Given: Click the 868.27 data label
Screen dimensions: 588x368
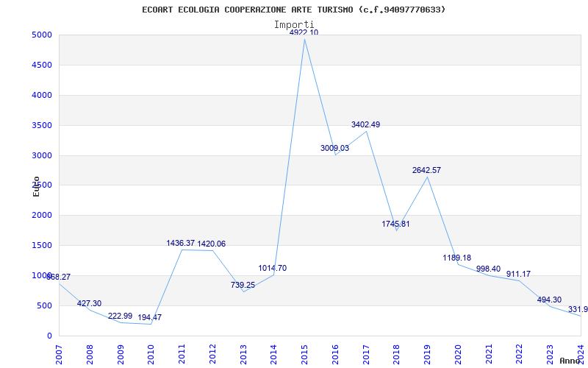Looking at the screenshot, I should [x=59, y=277].
